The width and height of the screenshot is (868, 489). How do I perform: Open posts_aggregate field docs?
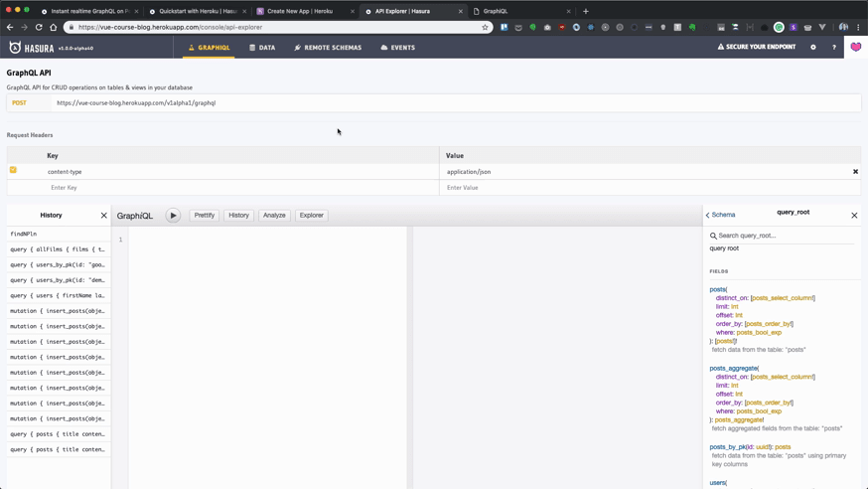[733, 369]
